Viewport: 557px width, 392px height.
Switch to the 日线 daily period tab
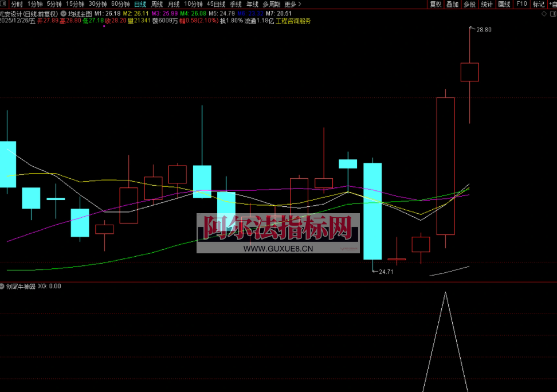coord(140,4)
